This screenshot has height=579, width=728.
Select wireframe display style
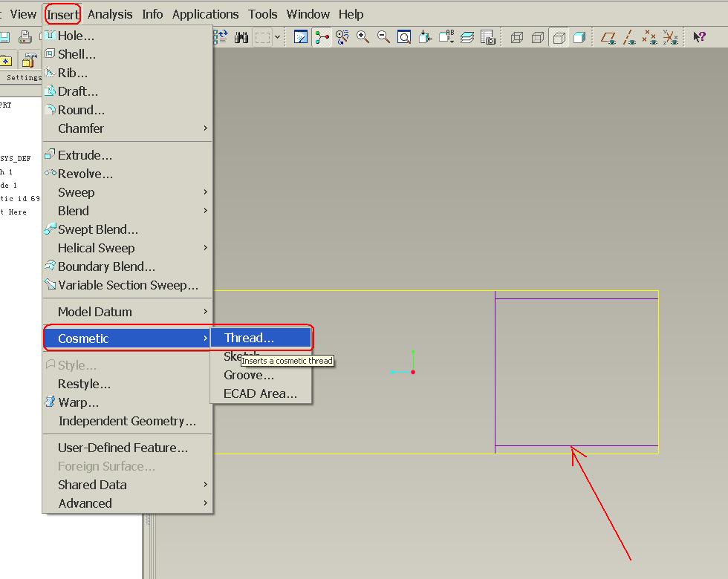click(x=517, y=37)
